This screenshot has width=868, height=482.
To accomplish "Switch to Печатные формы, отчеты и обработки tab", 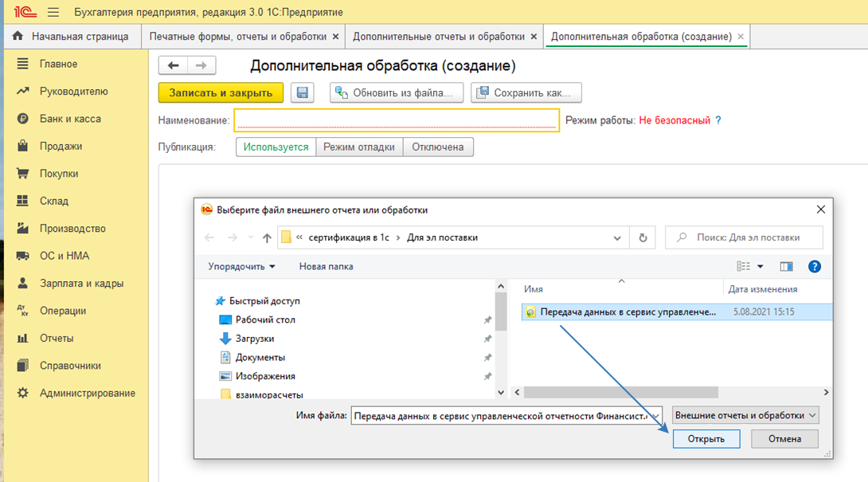I will pyautogui.click(x=237, y=37).
